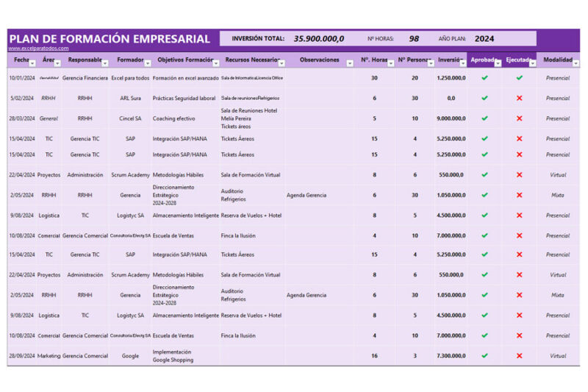Screen dimensions: 588x392
Task: Click the Plan de Formación Empresarial title
Action: (x=110, y=39)
